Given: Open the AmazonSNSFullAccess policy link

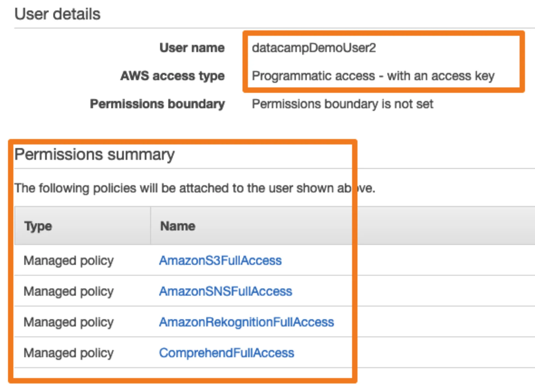Looking at the screenshot, I should (x=226, y=291).
